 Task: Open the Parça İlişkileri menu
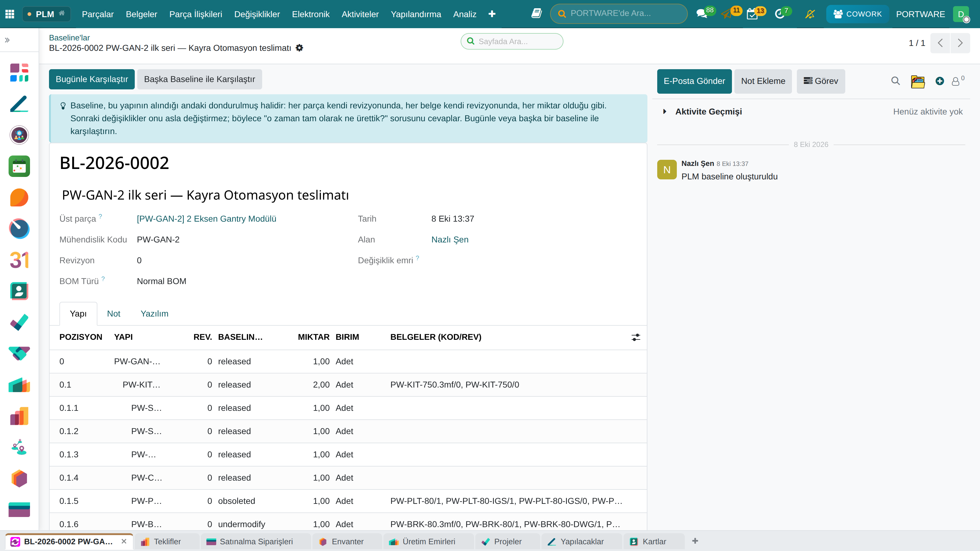click(196, 14)
